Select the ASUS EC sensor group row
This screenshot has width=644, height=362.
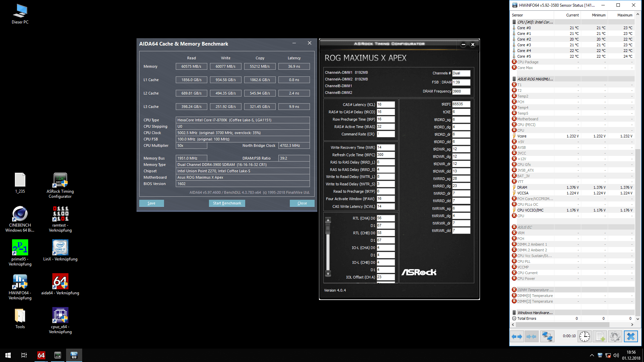point(573,227)
